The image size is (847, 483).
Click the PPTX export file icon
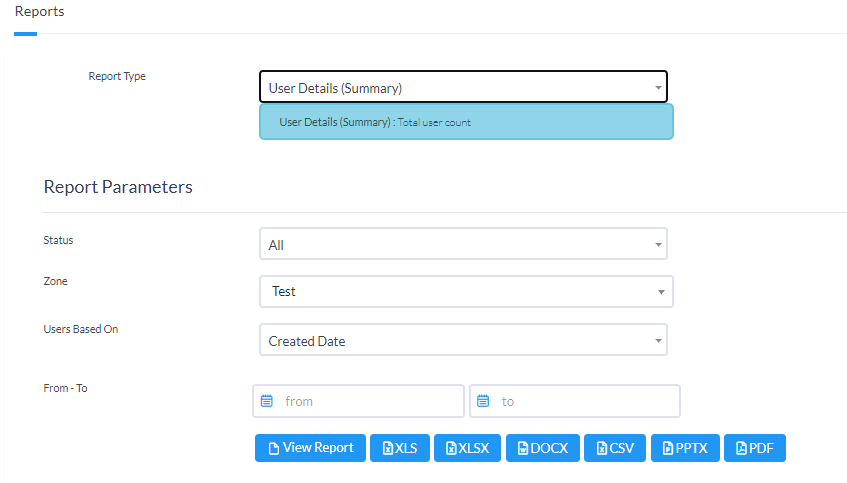click(x=668, y=449)
